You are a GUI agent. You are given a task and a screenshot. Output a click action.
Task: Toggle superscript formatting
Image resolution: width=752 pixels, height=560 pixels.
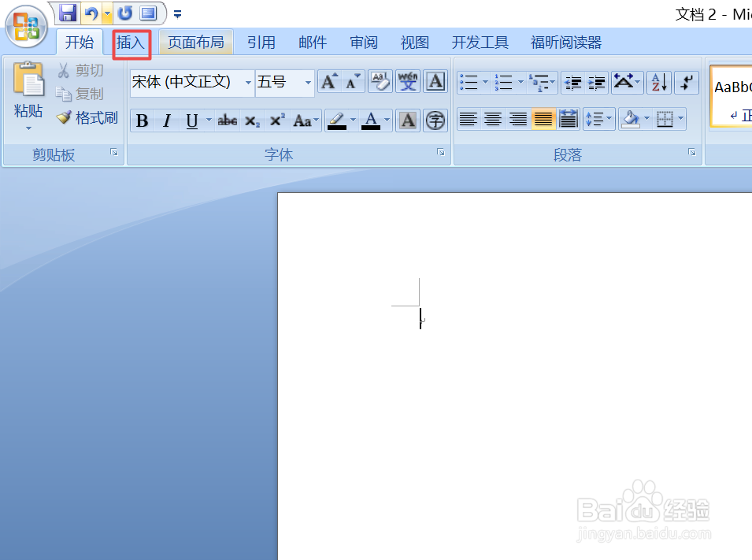[276, 121]
